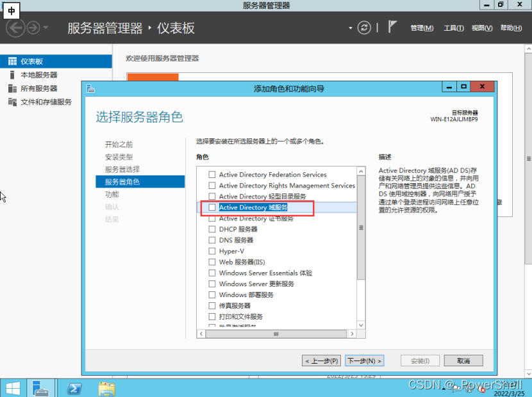This screenshot has width=532, height=397.
Task: Check 传真服务器 role
Action: (x=212, y=306)
